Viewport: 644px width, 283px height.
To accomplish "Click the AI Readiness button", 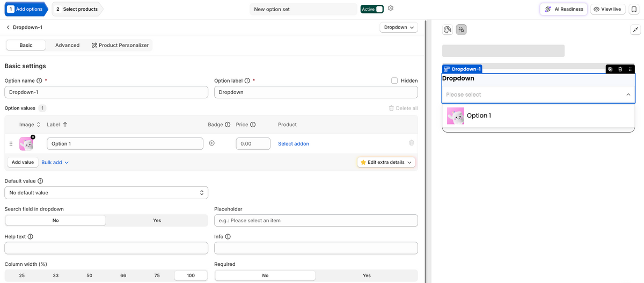I will pos(564,9).
